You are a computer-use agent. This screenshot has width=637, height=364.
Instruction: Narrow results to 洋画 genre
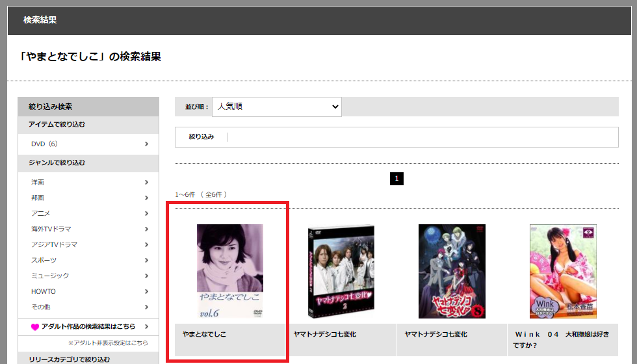coord(88,182)
